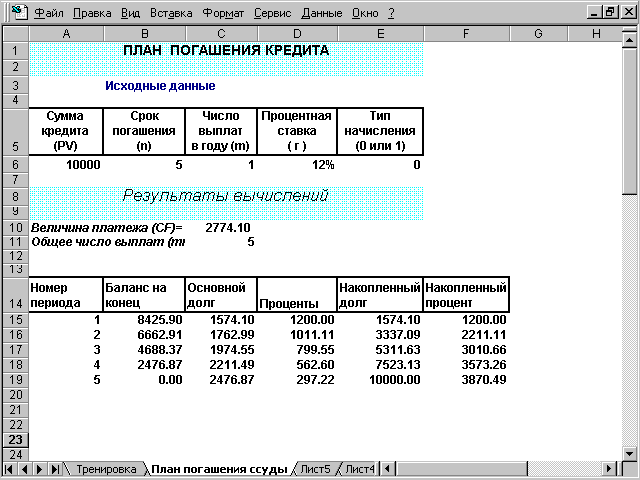Select the Сумма кредита (PV) header cell
Screen dimensions: 640x480
click(66, 131)
